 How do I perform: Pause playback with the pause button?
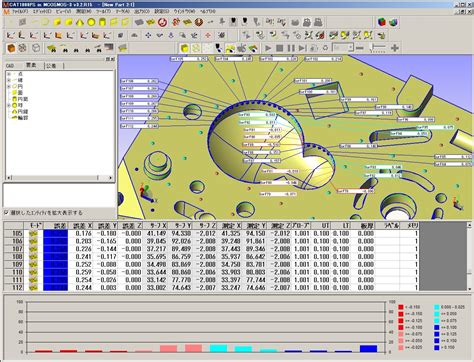coord(291,48)
